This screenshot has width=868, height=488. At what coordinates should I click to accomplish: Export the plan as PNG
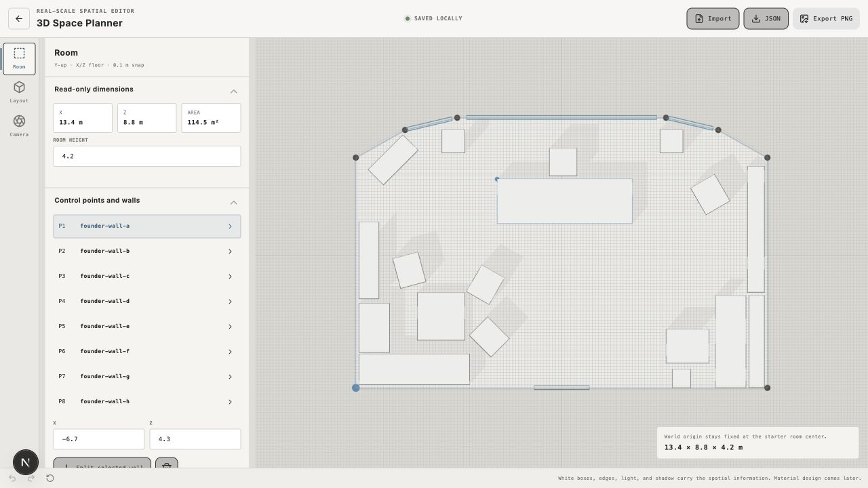(826, 19)
